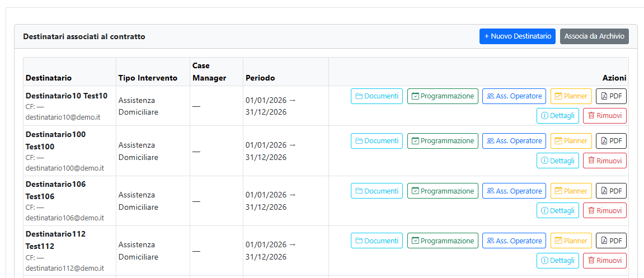The image size is (644, 278).
Task: Click Ass. Operatore for Destinatario106 Test106
Action: click(x=514, y=191)
